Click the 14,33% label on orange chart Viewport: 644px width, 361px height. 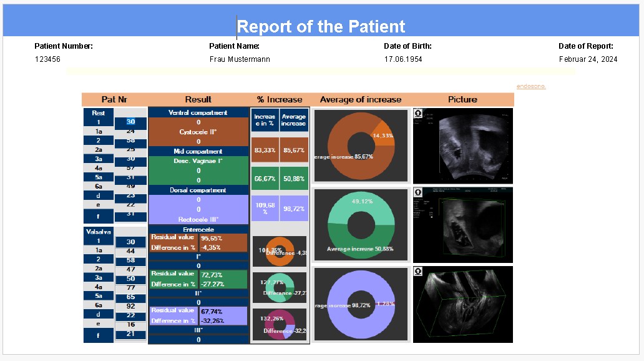[383, 136]
